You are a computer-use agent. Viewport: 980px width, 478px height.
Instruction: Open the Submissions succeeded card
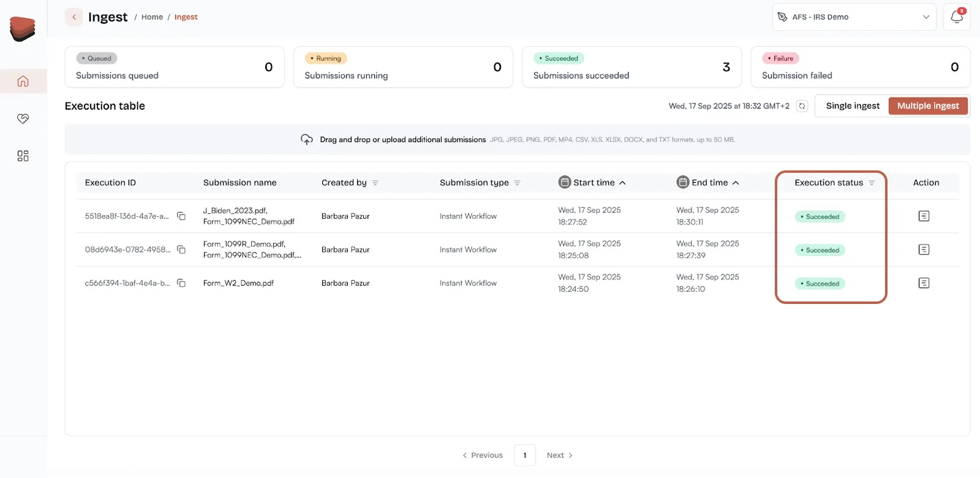tap(631, 67)
